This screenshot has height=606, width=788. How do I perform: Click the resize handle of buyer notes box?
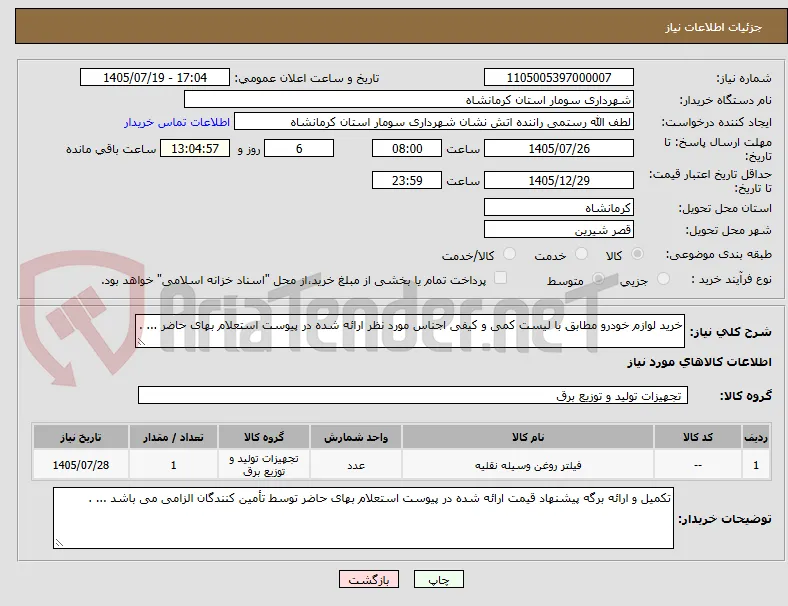[x=59, y=543]
